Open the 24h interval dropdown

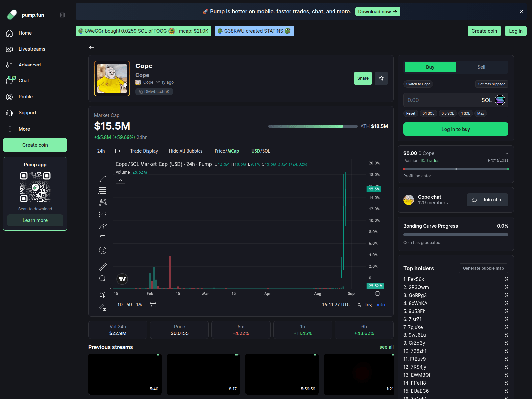point(101,151)
